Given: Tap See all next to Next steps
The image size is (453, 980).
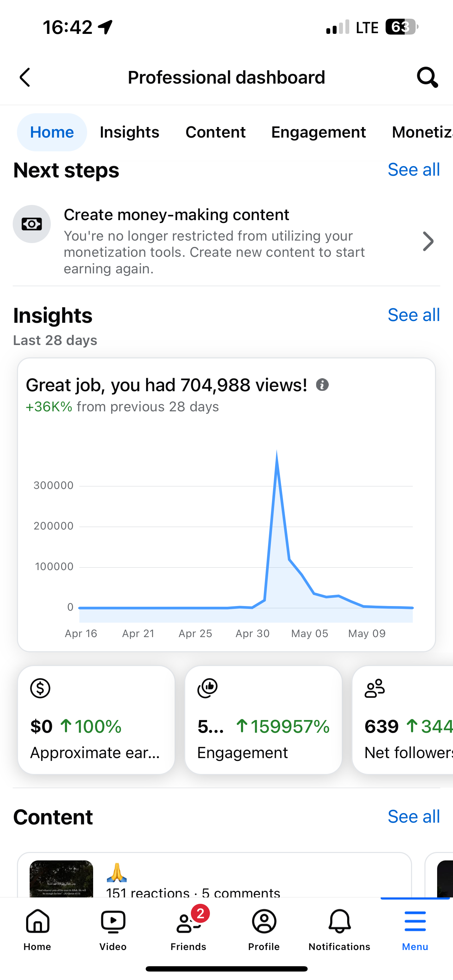Looking at the screenshot, I should [x=414, y=170].
